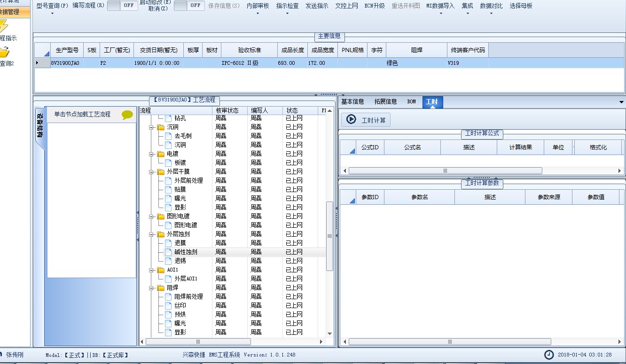Click the document icon next to 外层前处理
Image resolution: width=626 pixels, height=364 pixels.
(x=168, y=181)
